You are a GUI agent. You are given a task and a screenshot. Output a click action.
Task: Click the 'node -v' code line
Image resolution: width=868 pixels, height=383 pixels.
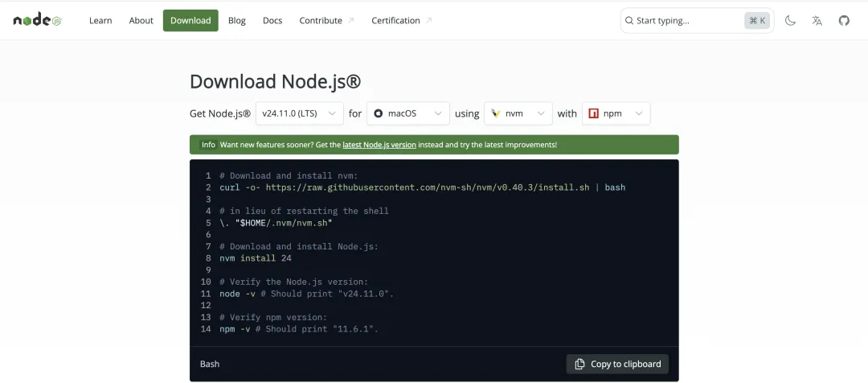(307, 294)
